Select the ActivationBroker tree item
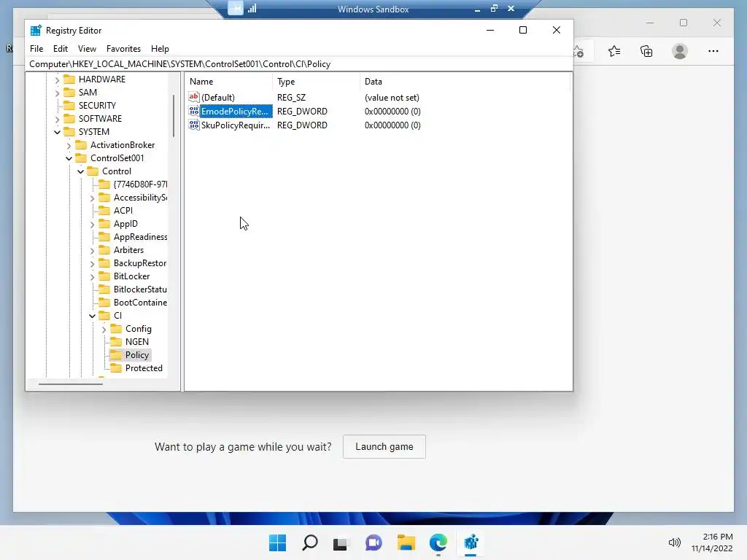Image resolution: width=747 pixels, height=560 pixels. [123, 145]
